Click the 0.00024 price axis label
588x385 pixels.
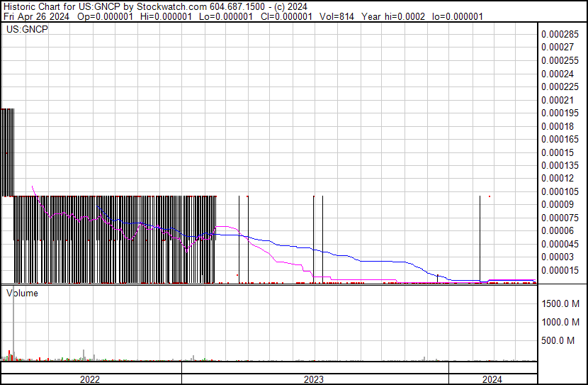point(558,74)
